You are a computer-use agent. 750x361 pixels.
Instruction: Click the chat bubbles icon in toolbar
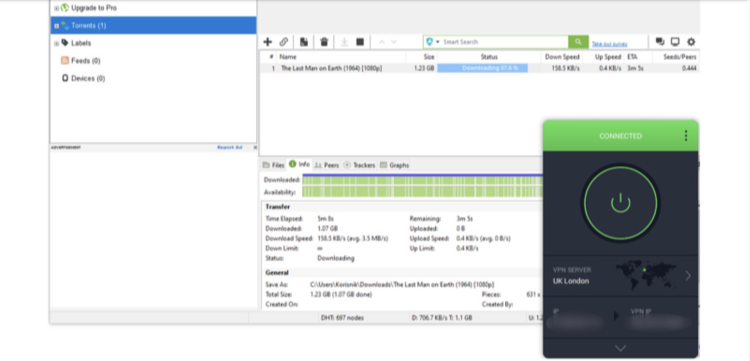(x=660, y=42)
